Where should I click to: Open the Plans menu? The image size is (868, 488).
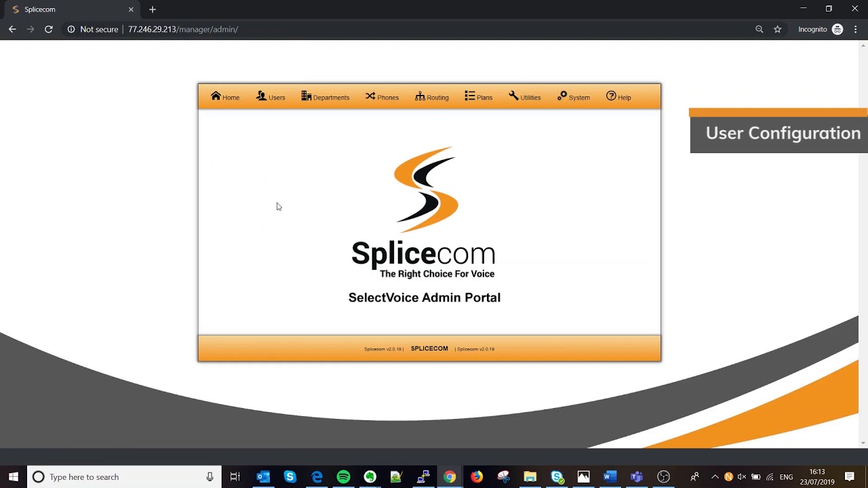pyautogui.click(x=479, y=97)
